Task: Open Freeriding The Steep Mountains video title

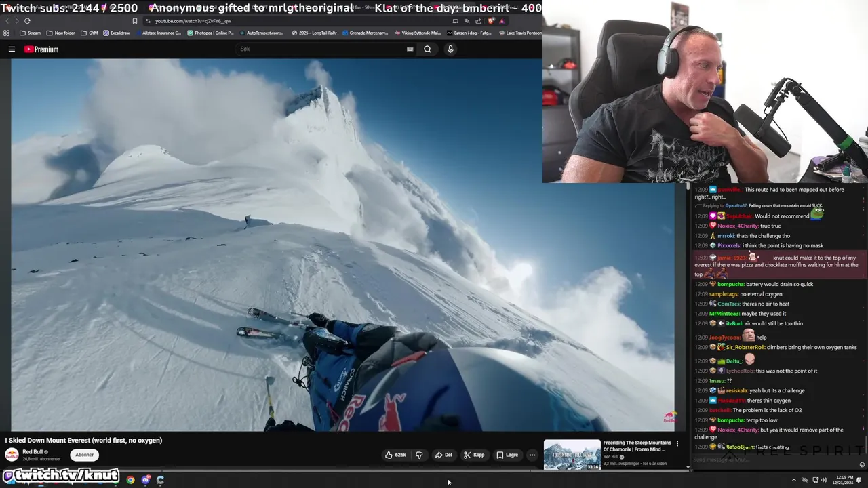Action: pyautogui.click(x=637, y=446)
